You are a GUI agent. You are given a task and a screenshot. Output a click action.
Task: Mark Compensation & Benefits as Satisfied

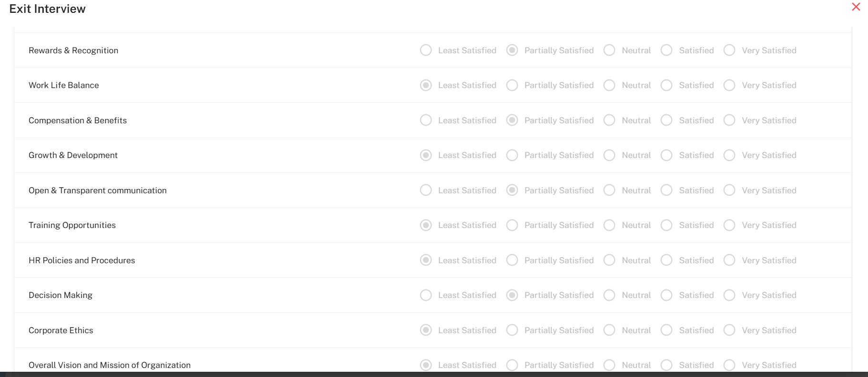tap(666, 120)
